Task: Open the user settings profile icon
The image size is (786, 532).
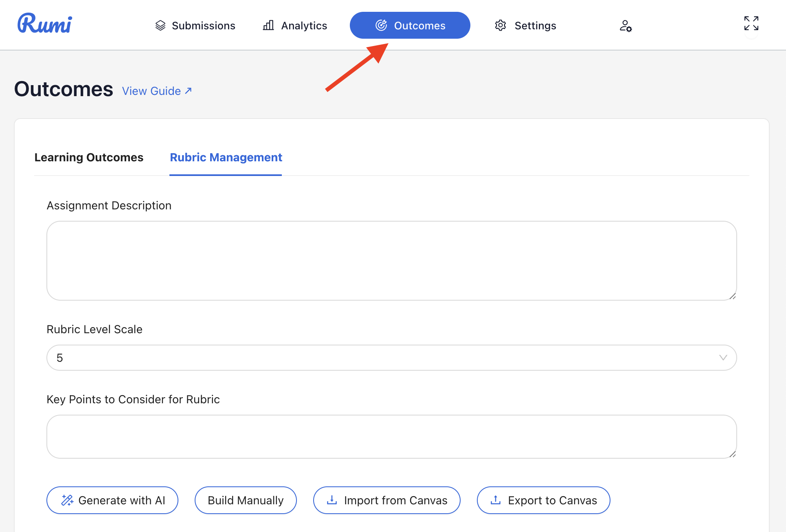Action: (x=626, y=26)
